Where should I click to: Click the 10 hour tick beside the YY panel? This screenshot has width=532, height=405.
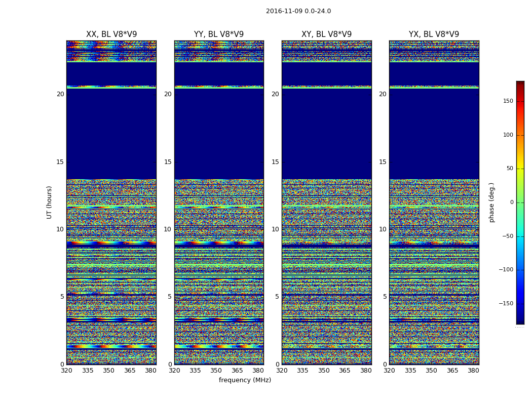pyautogui.click(x=167, y=229)
